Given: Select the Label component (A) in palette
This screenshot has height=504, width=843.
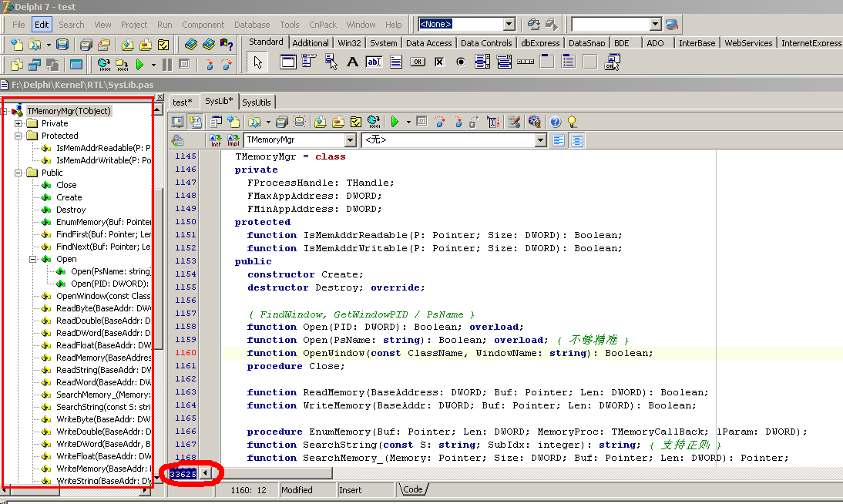Looking at the screenshot, I should tap(352, 62).
